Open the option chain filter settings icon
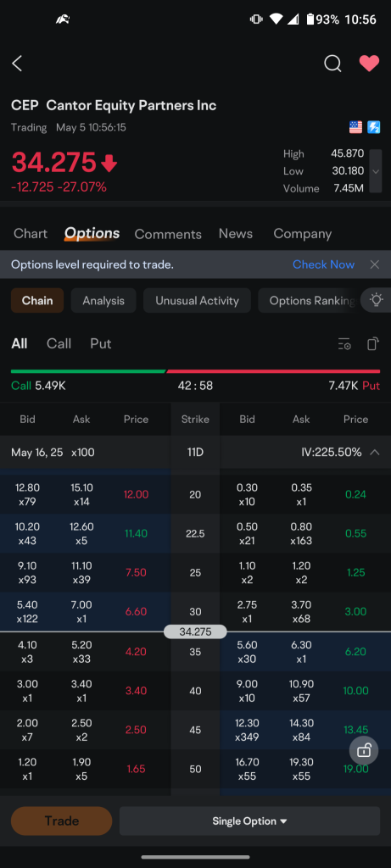 point(344,344)
